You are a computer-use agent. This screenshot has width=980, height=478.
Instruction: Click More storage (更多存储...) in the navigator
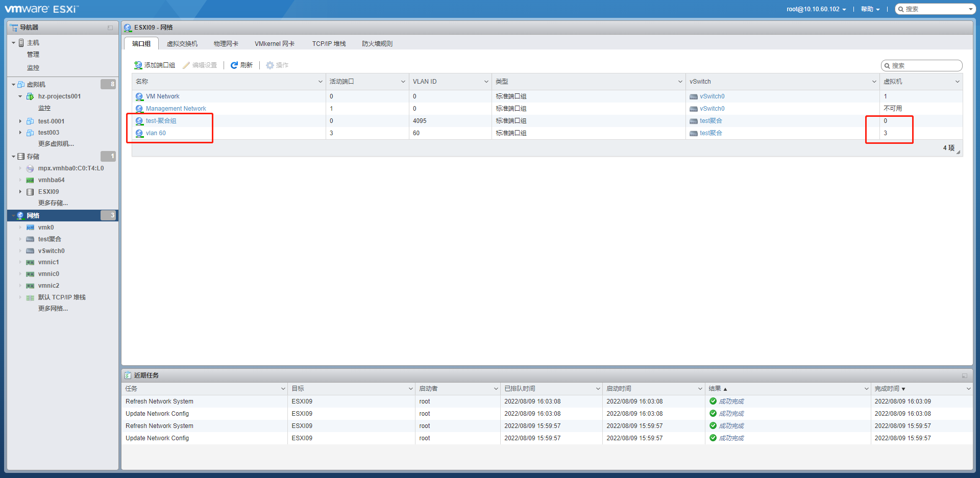coord(53,203)
